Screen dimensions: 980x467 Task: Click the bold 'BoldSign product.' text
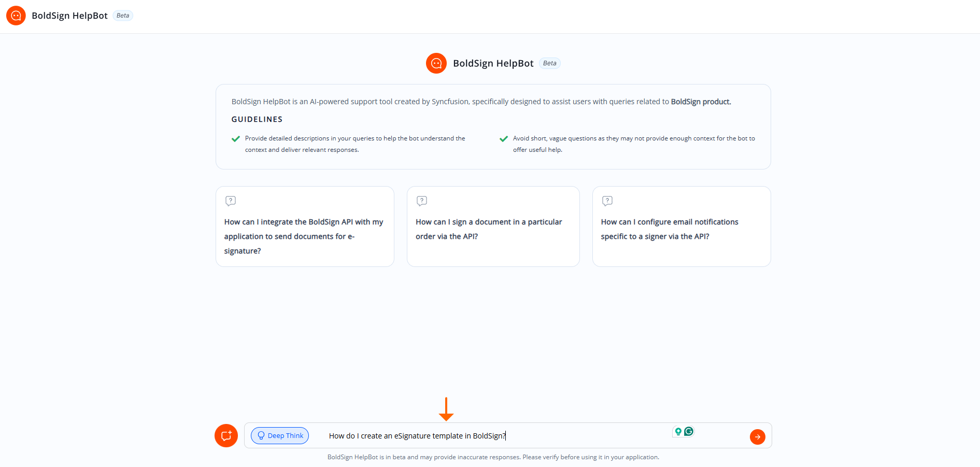coord(701,102)
